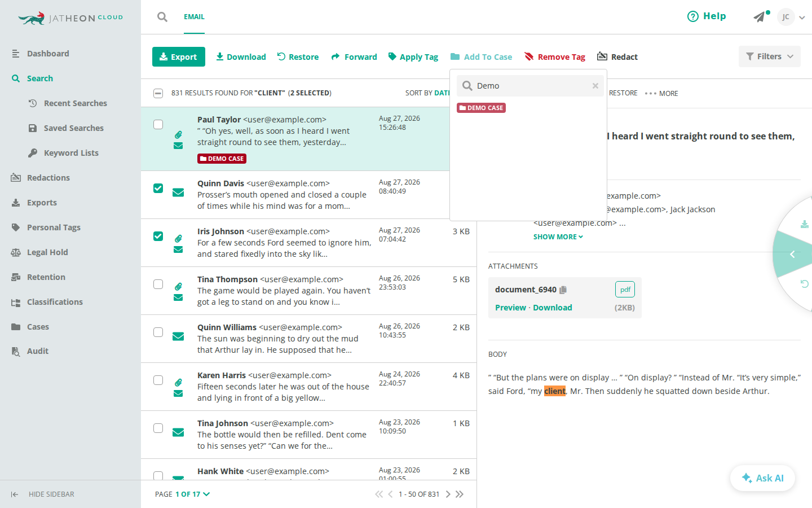
Task: Click the Retention icon in sidebar
Action: [16, 277]
